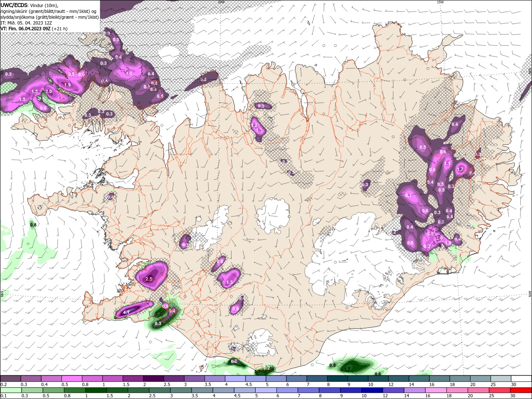This screenshot has height=399, width=532.
Task: Click the 15W longitude label
Action: point(440,2)
